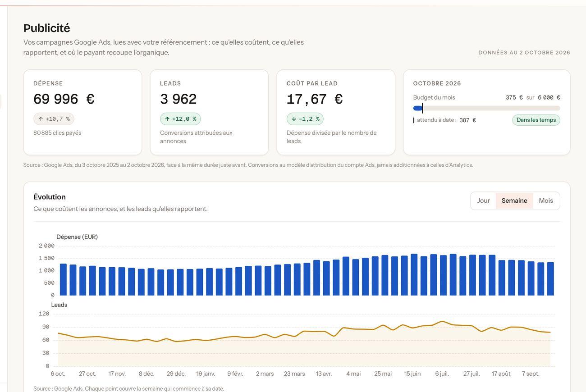
Task: Click the "Publicité" page heading
Action: 47,28
